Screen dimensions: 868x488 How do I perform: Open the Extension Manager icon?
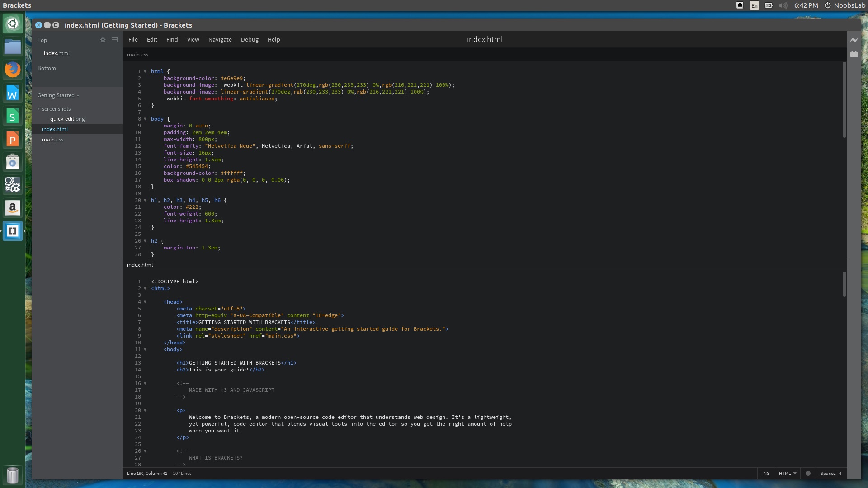tap(854, 54)
